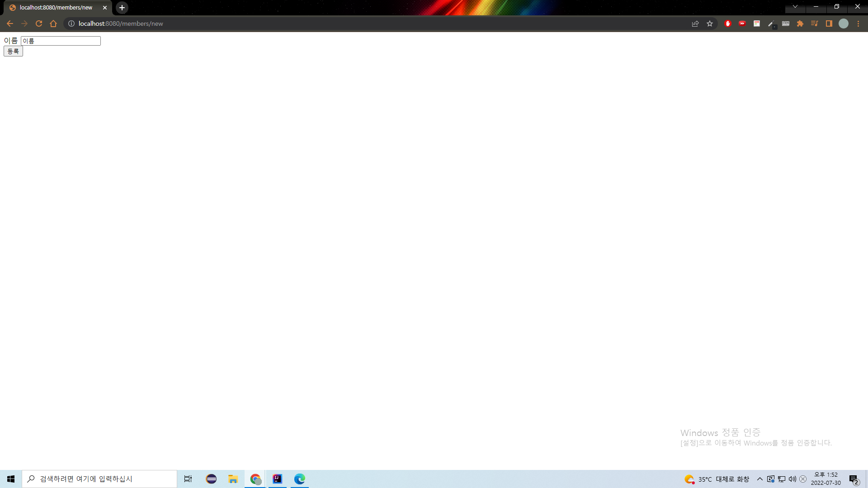The height and width of the screenshot is (488, 868).
Task: Click the gray X circle tray icon
Action: point(803,479)
